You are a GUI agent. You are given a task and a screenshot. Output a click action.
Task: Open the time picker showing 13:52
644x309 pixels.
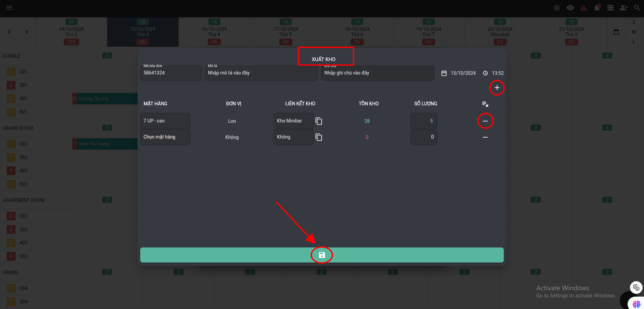point(493,73)
